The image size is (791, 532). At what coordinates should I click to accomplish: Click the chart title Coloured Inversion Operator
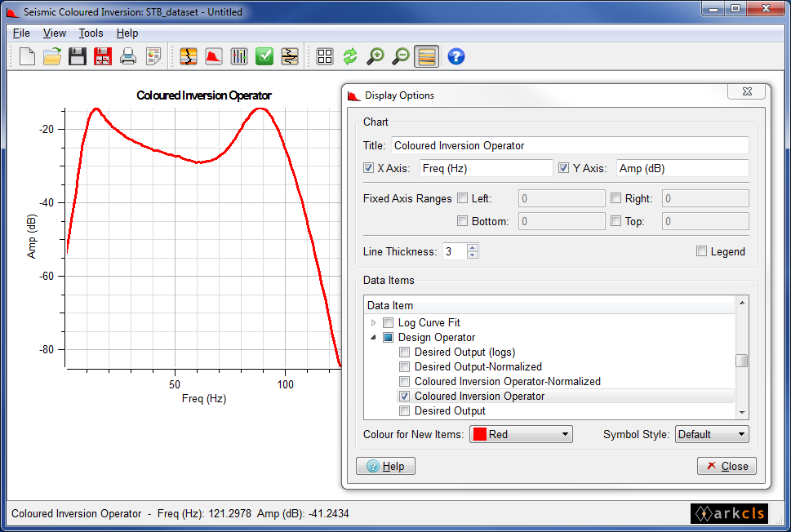(204, 95)
